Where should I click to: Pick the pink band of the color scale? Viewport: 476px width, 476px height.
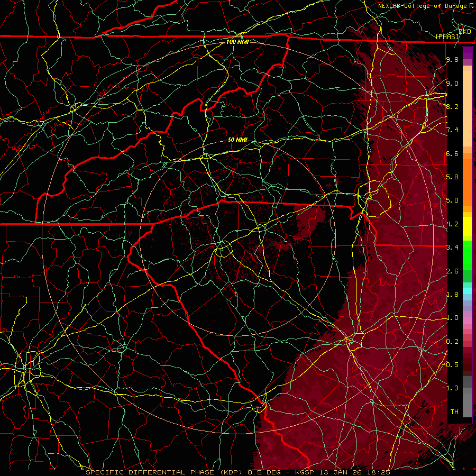tap(467, 321)
